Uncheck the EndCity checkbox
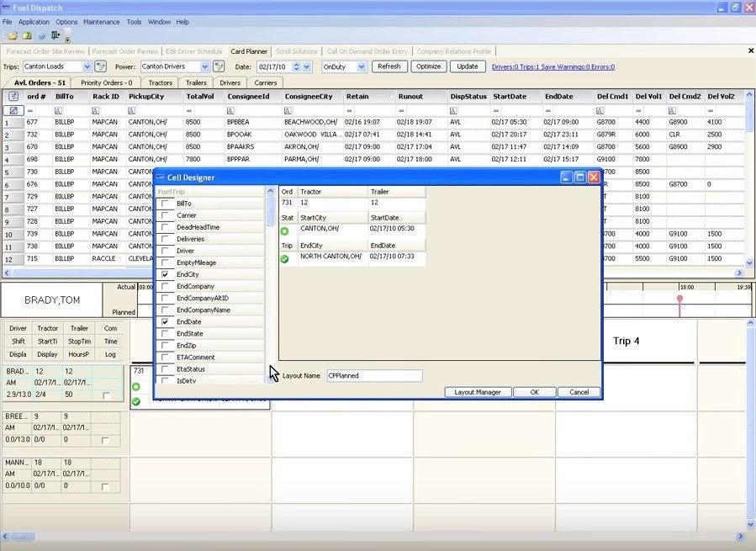 click(165, 273)
